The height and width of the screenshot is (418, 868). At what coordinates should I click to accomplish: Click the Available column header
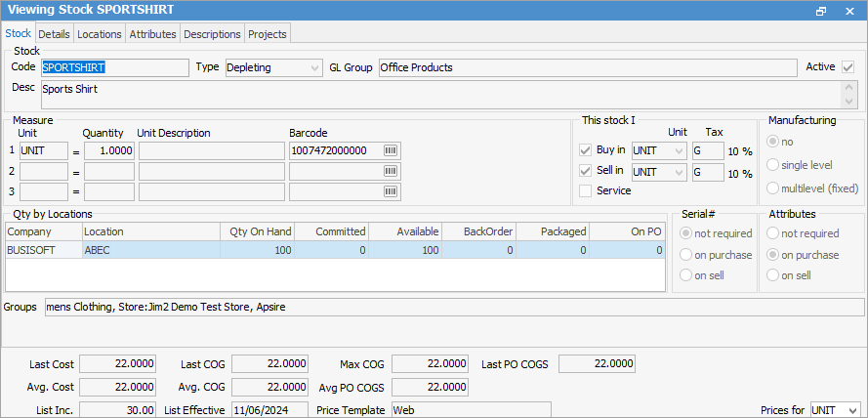[404, 231]
